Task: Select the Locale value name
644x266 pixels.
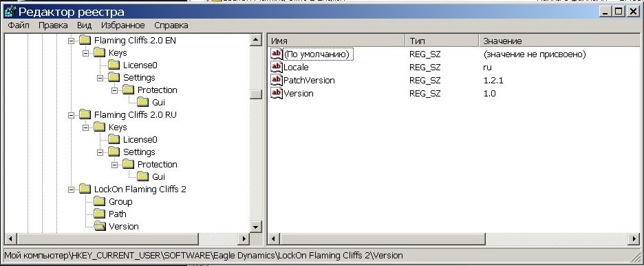Action: point(296,68)
